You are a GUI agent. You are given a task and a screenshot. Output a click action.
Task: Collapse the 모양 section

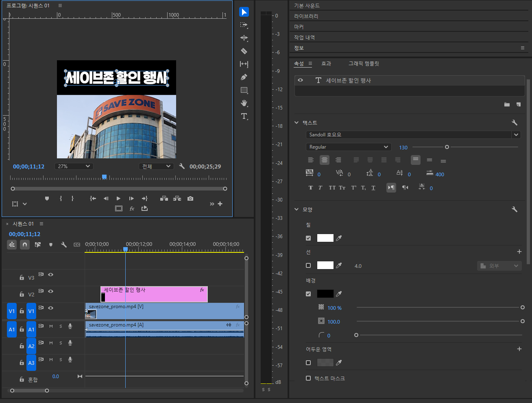[297, 209]
